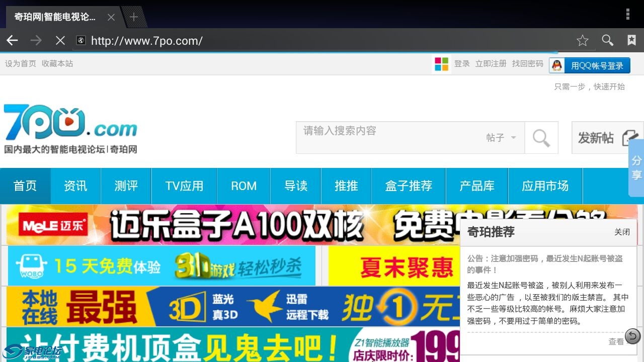Image resolution: width=644 pixels, height=362 pixels.
Task: Open the 分享 side share tab
Action: (x=636, y=167)
